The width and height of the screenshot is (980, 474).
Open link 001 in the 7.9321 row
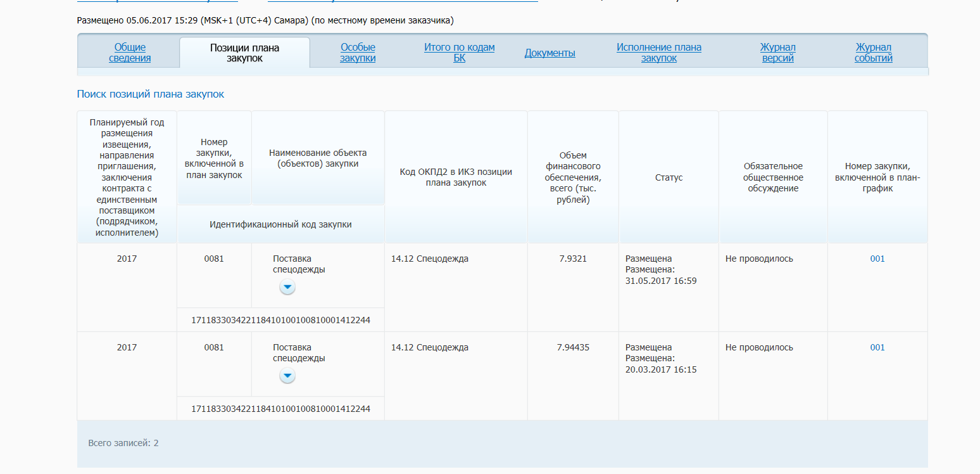[x=877, y=259]
